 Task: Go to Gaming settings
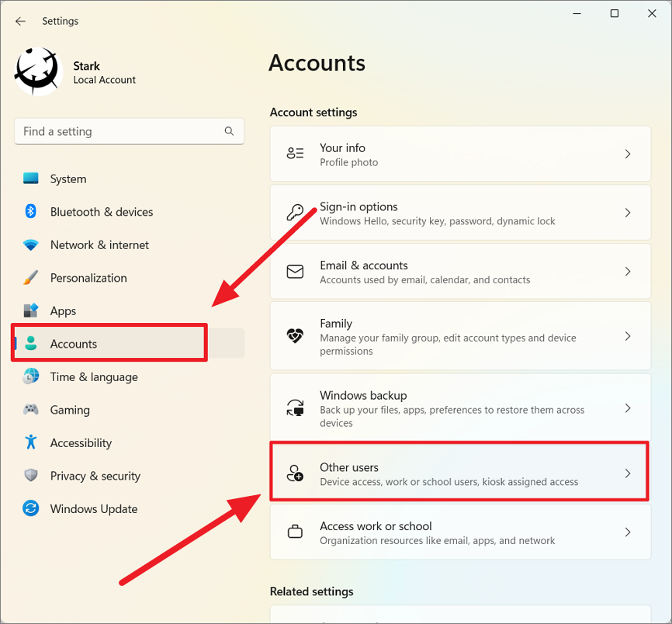click(x=129, y=410)
